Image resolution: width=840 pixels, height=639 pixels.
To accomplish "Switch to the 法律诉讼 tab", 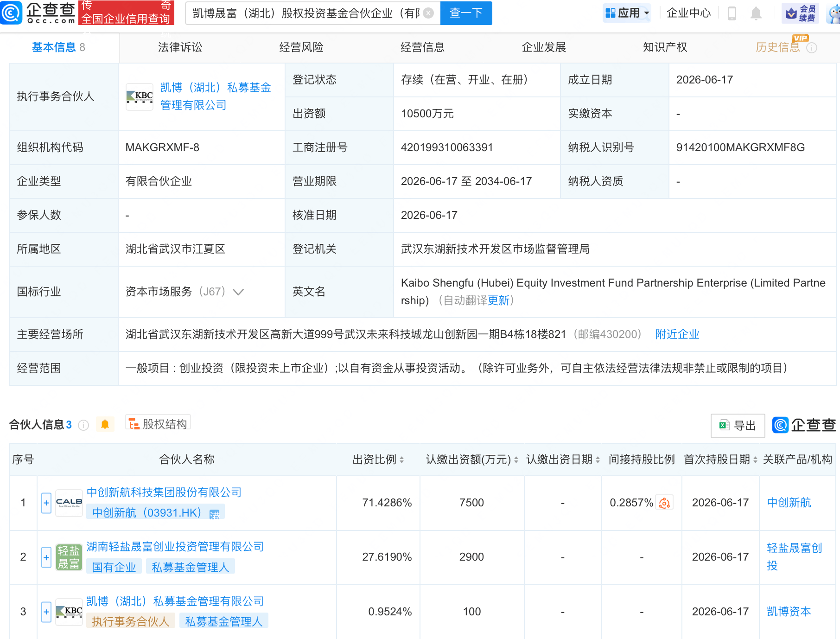I will pyautogui.click(x=180, y=47).
